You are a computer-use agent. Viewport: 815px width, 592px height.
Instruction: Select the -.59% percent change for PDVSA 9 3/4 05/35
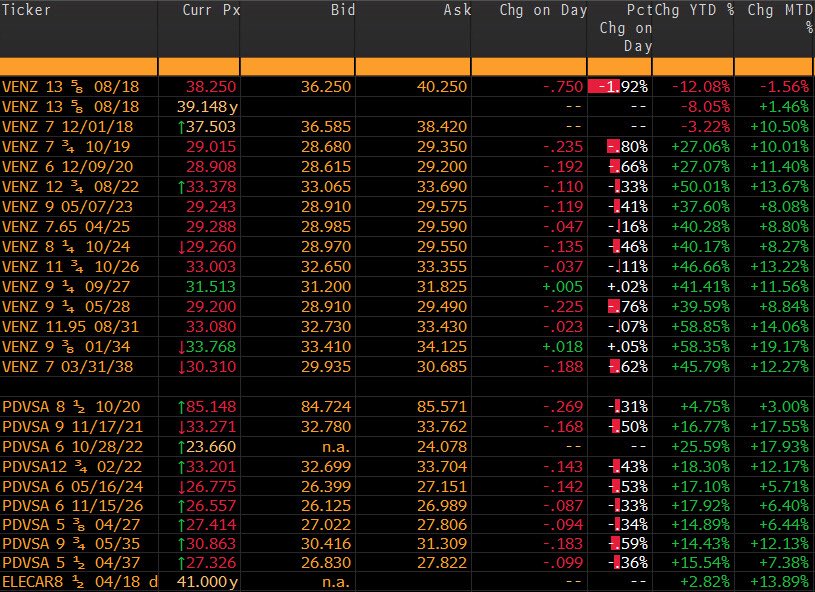tap(628, 544)
